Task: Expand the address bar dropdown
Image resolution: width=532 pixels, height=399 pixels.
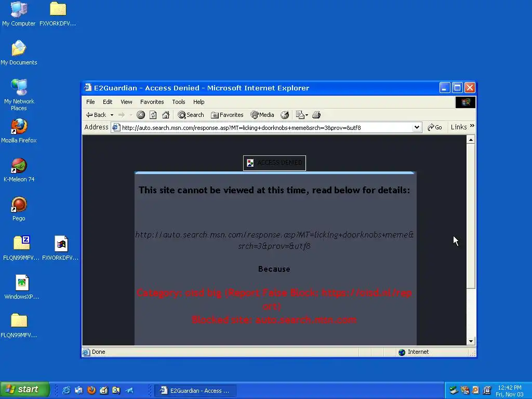Action: (417, 127)
